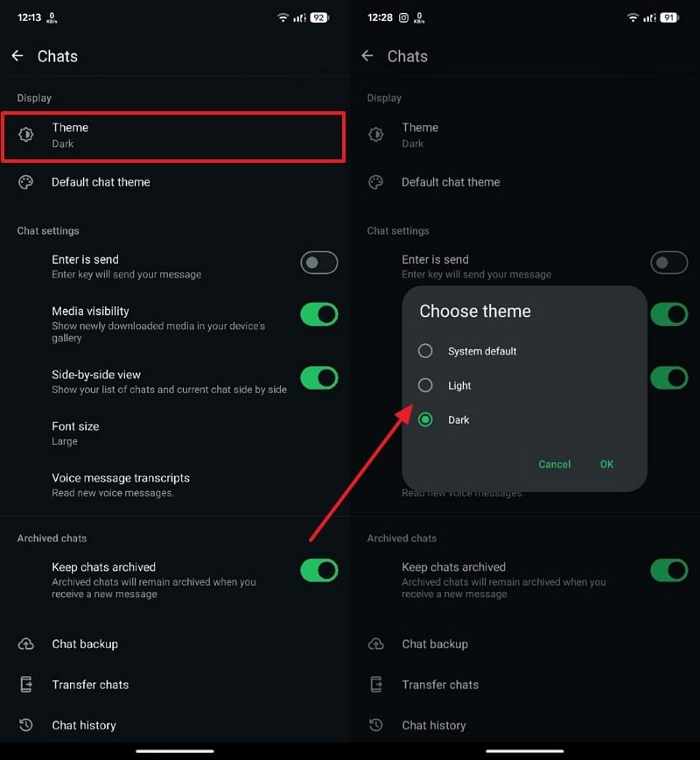Open Theme settings via the theme icon
The image size is (700, 760).
point(25,135)
